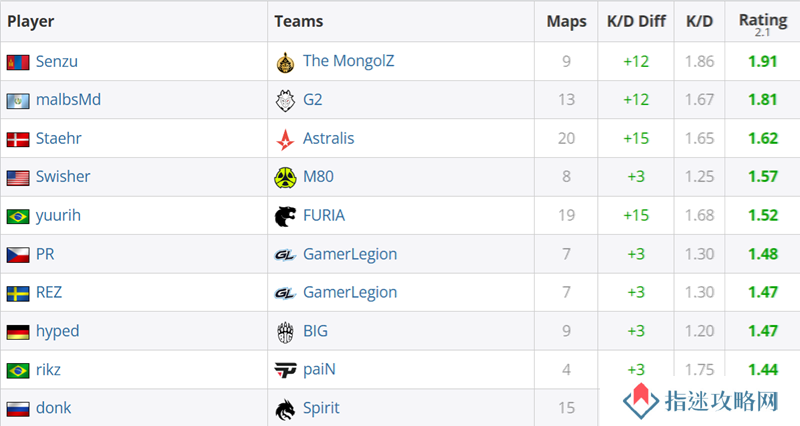Click the paiN team logo icon
The width and height of the screenshot is (800, 426).
285,370
